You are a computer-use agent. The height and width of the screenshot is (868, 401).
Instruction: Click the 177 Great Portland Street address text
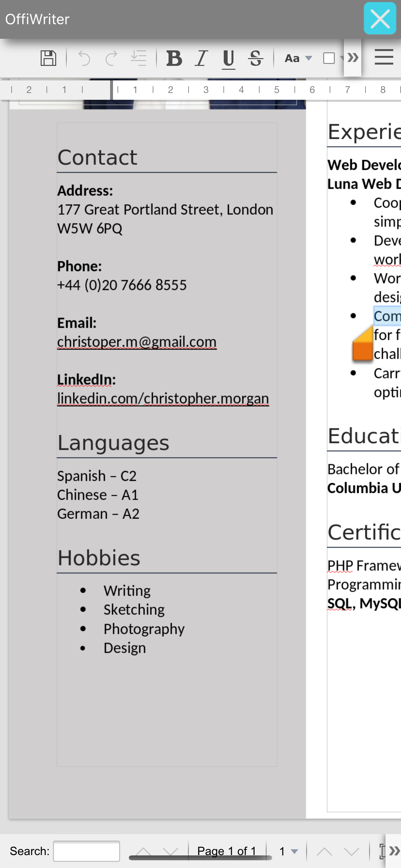[x=165, y=210]
